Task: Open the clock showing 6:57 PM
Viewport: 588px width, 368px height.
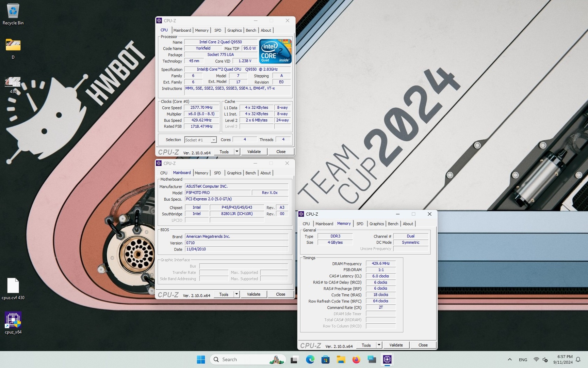Action: pyautogui.click(x=563, y=359)
